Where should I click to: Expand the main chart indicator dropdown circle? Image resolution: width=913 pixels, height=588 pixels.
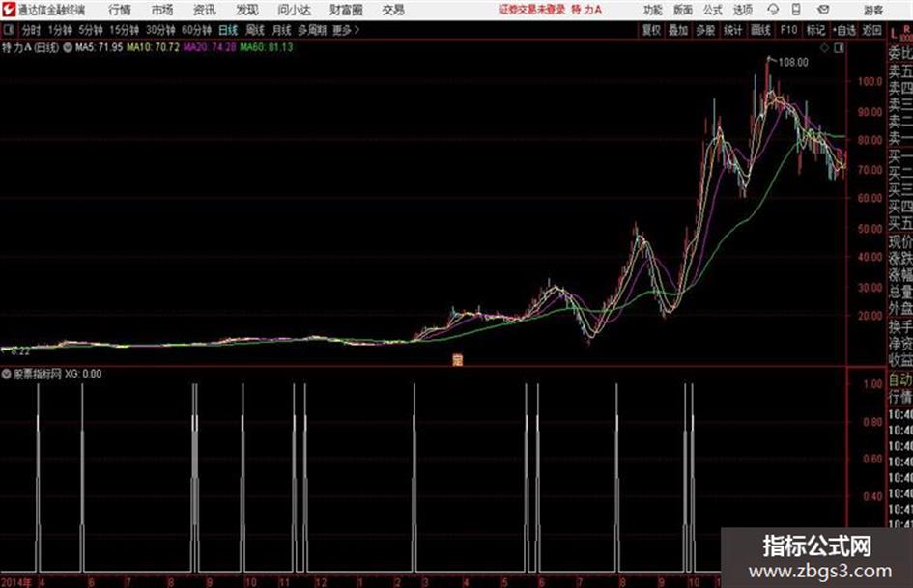tap(68, 47)
